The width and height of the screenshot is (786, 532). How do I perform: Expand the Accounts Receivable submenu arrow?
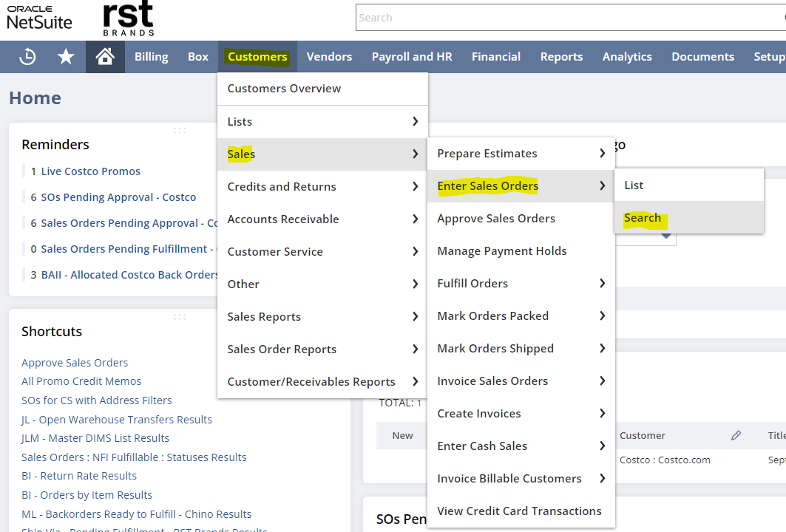tap(415, 219)
